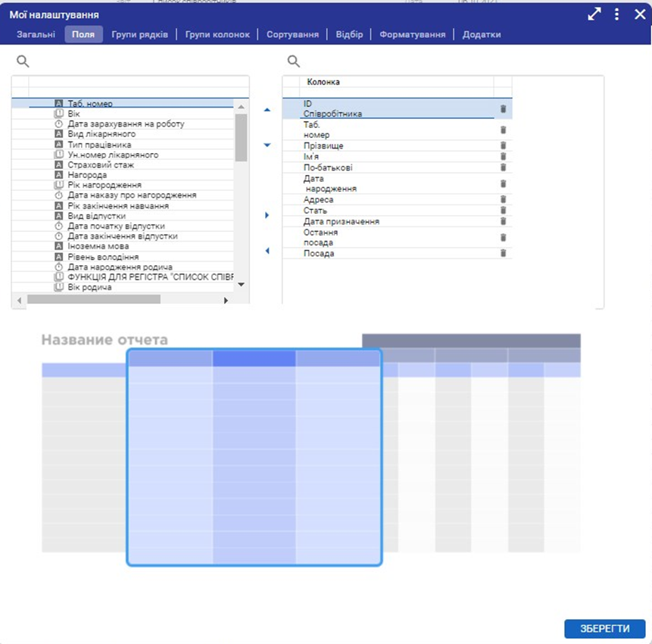652x644 pixels.
Task: Remove field from columns using left arrow
Action: pos(267,251)
